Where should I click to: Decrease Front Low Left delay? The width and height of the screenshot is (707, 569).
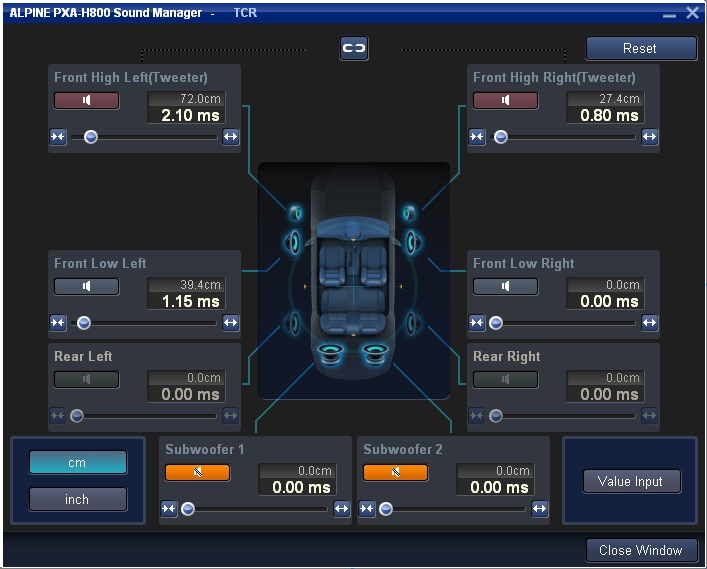58,323
